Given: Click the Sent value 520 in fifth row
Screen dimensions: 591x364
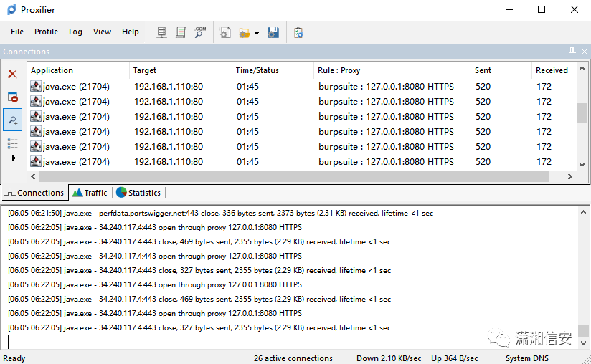Looking at the screenshot, I should click(x=483, y=147).
